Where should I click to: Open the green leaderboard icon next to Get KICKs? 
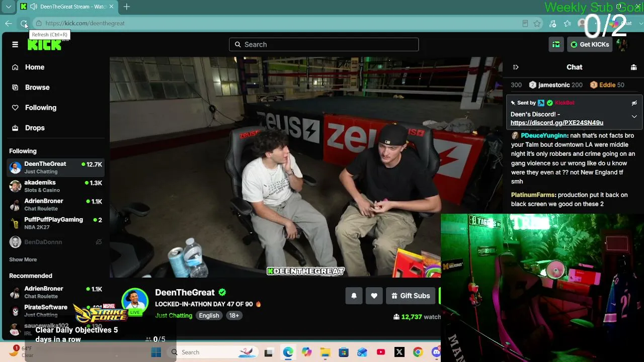(x=556, y=44)
